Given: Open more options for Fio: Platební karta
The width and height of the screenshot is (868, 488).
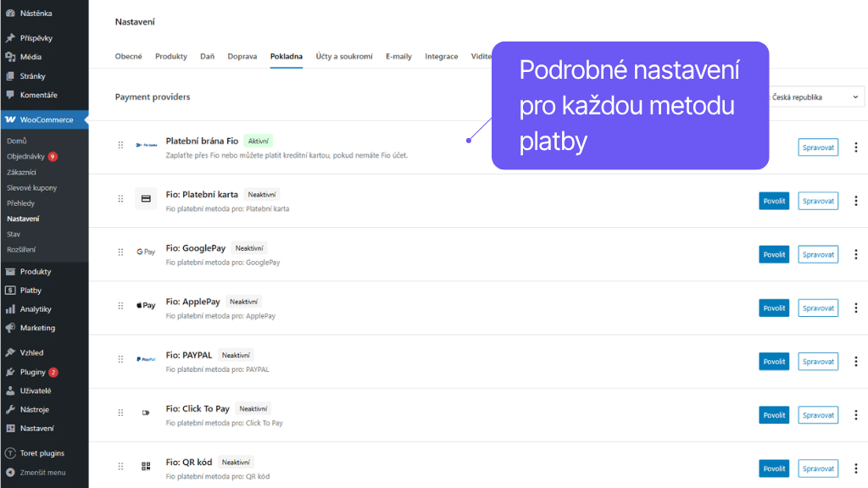Looking at the screenshot, I should tap(856, 201).
